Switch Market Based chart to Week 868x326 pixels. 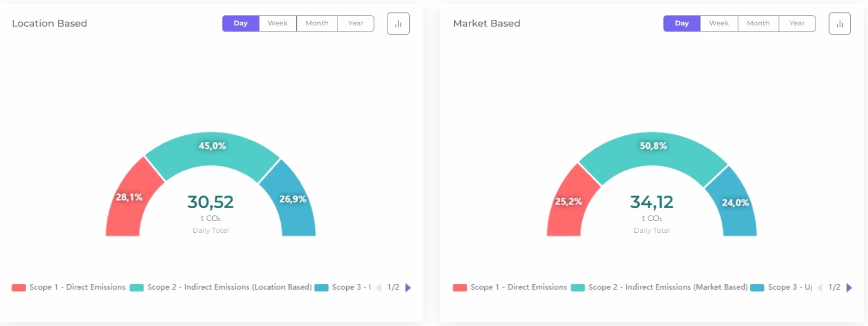(x=719, y=23)
